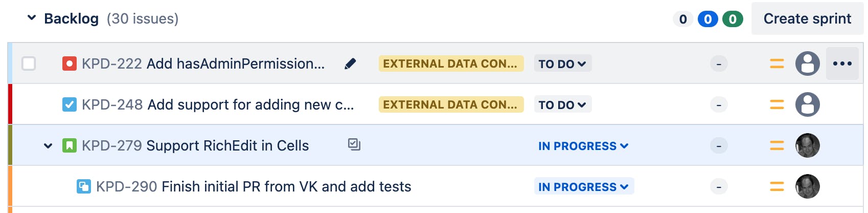Open IN PROGRESS status dropdown for KPD-290
The image size is (868, 213).
(584, 186)
